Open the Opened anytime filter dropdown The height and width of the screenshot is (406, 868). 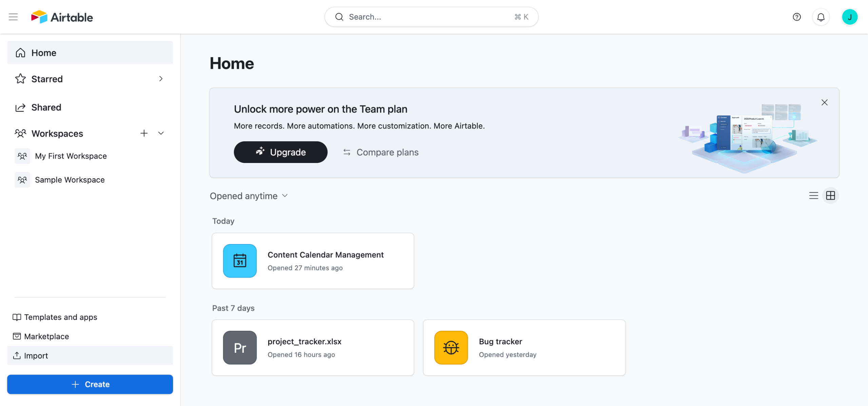[x=249, y=196]
